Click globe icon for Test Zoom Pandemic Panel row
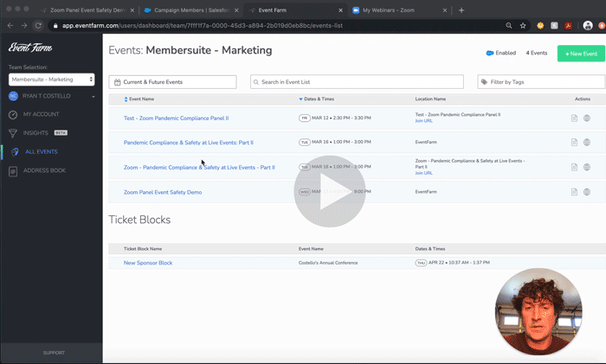Viewport: 606px width, 364px height. point(587,118)
